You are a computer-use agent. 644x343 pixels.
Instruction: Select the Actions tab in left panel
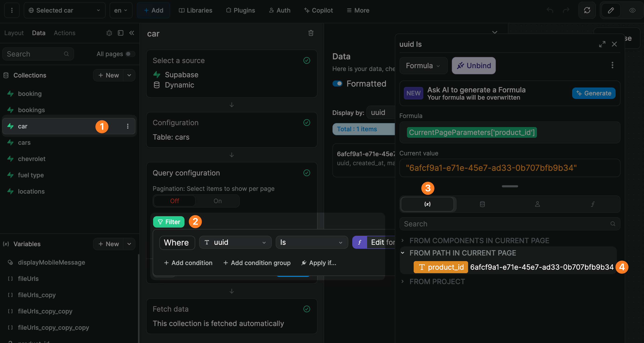click(x=65, y=33)
